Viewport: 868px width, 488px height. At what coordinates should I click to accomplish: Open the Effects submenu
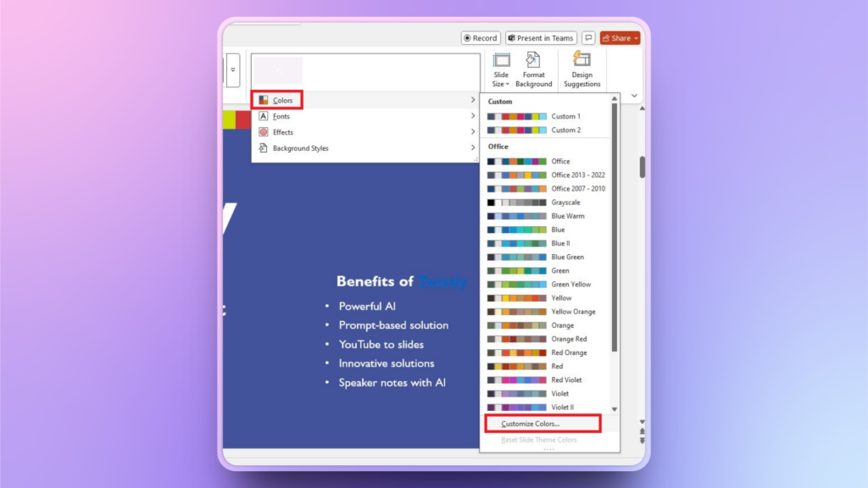coord(282,132)
